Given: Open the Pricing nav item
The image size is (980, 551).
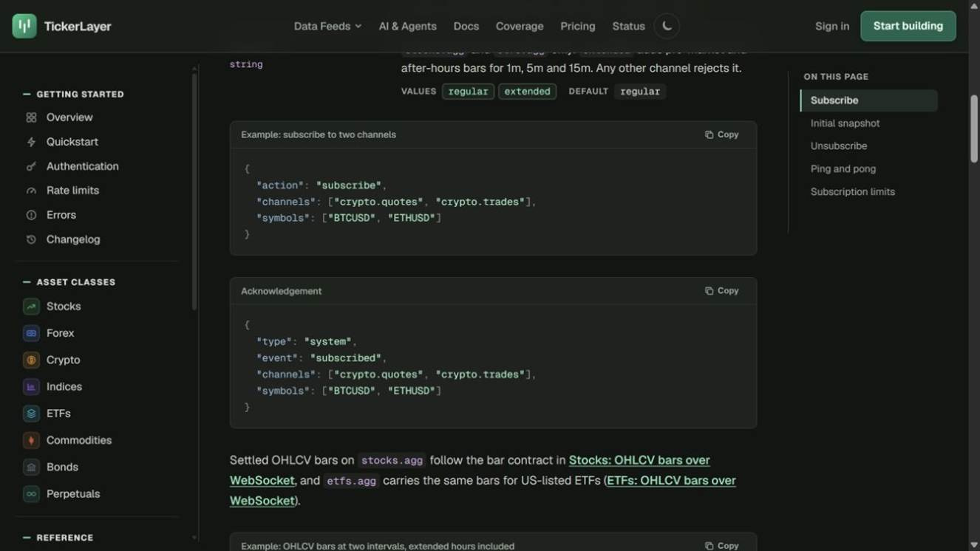Looking at the screenshot, I should (x=577, y=26).
